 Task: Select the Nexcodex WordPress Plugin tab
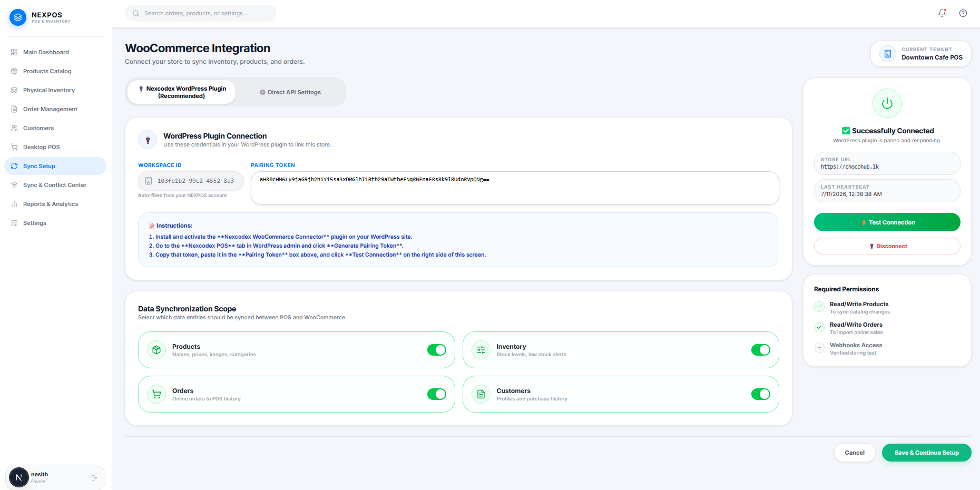click(x=182, y=92)
